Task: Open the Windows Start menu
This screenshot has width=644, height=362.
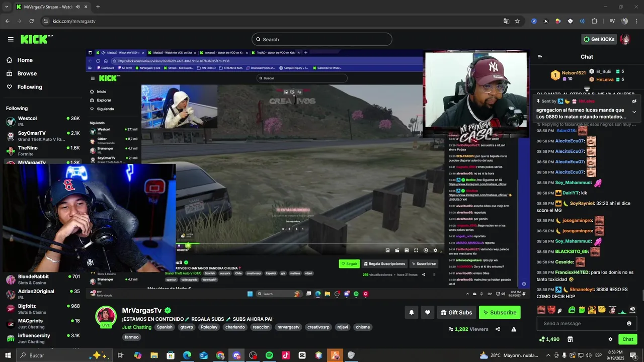Action: click(x=8, y=355)
